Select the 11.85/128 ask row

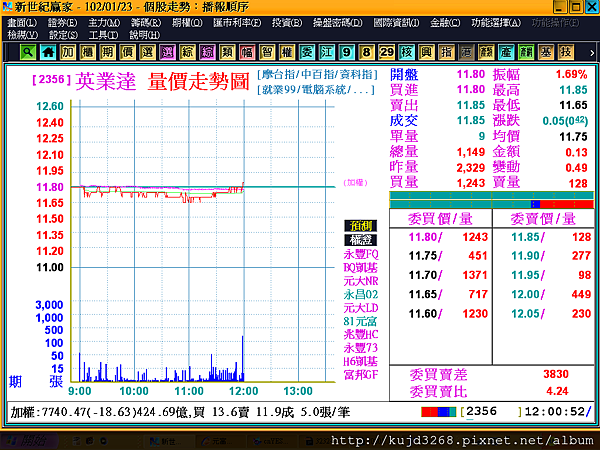543,237
